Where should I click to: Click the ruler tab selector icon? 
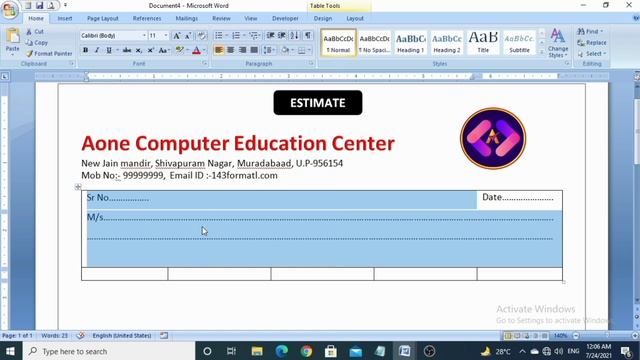click(x=4, y=76)
